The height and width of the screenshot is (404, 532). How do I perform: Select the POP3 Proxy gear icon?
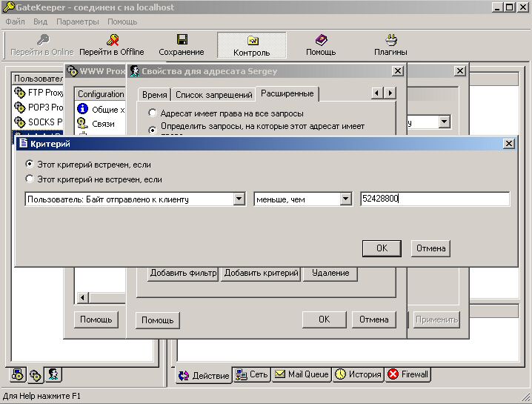point(20,107)
